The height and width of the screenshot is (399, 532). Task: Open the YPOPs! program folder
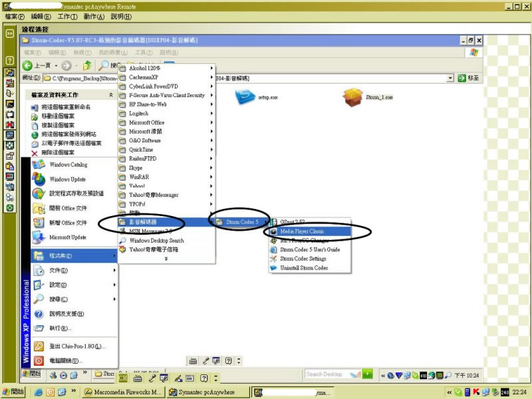167,204
